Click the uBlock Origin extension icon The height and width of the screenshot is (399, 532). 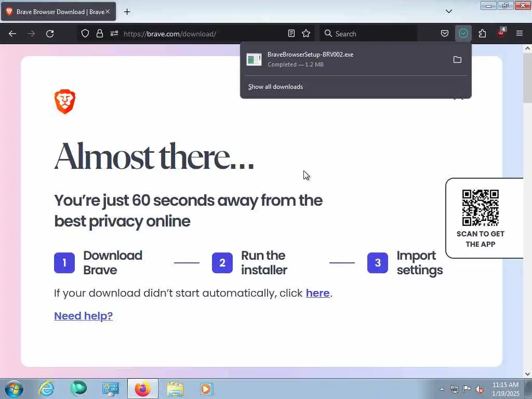(x=501, y=33)
